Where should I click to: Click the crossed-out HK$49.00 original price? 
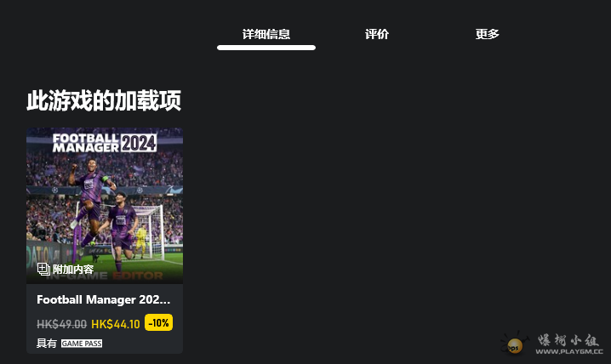click(x=61, y=324)
